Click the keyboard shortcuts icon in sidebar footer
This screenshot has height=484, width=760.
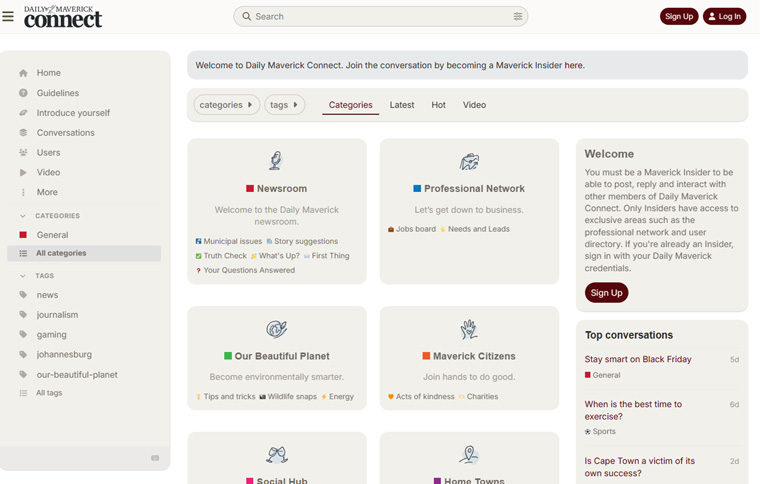click(155, 458)
